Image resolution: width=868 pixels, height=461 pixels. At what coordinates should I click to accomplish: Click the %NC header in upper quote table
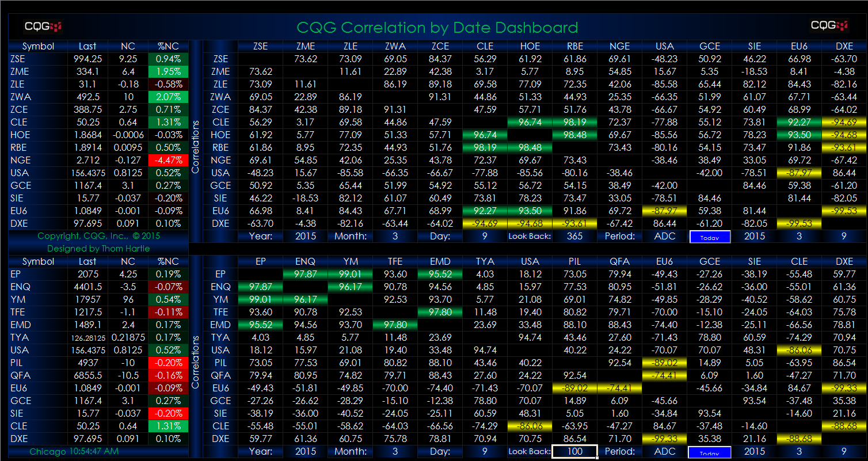pyautogui.click(x=168, y=46)
